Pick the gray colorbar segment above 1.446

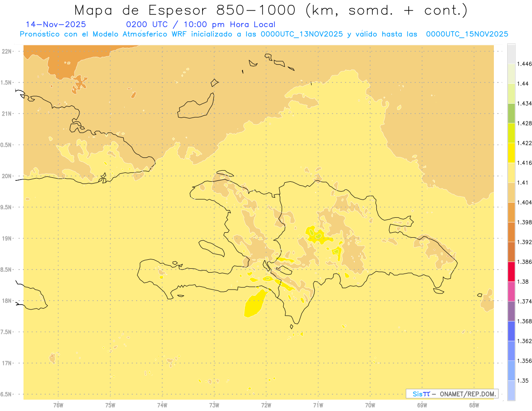511,54
